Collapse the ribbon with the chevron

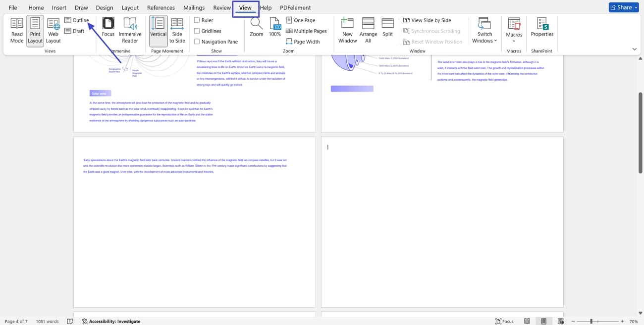[x=635, y=49]
